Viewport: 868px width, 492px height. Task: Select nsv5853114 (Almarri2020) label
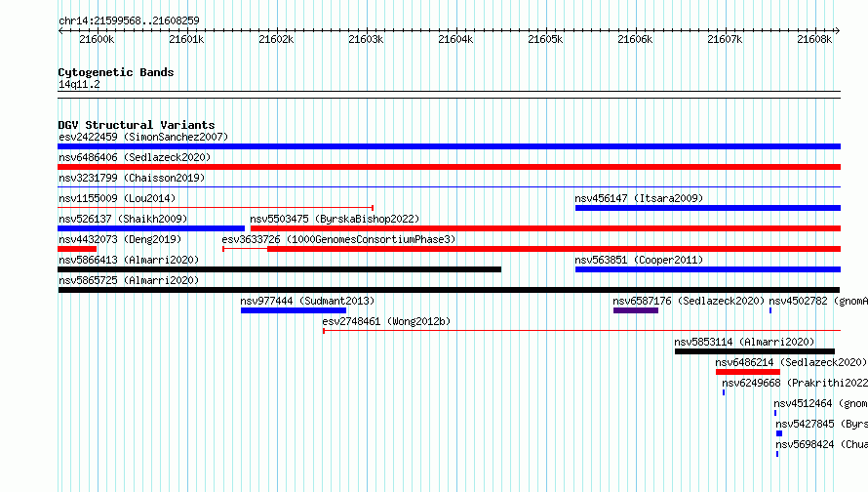pos(744,342)
